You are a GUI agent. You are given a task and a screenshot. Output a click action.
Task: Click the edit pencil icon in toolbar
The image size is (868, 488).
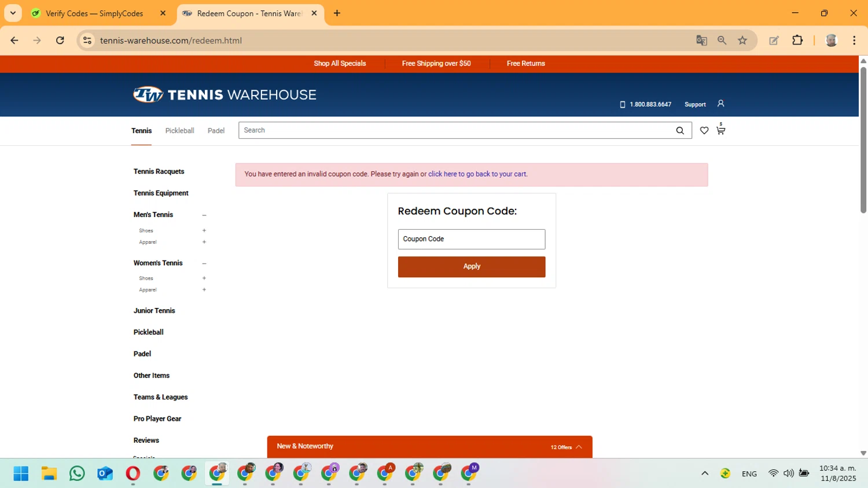(774, 41)
